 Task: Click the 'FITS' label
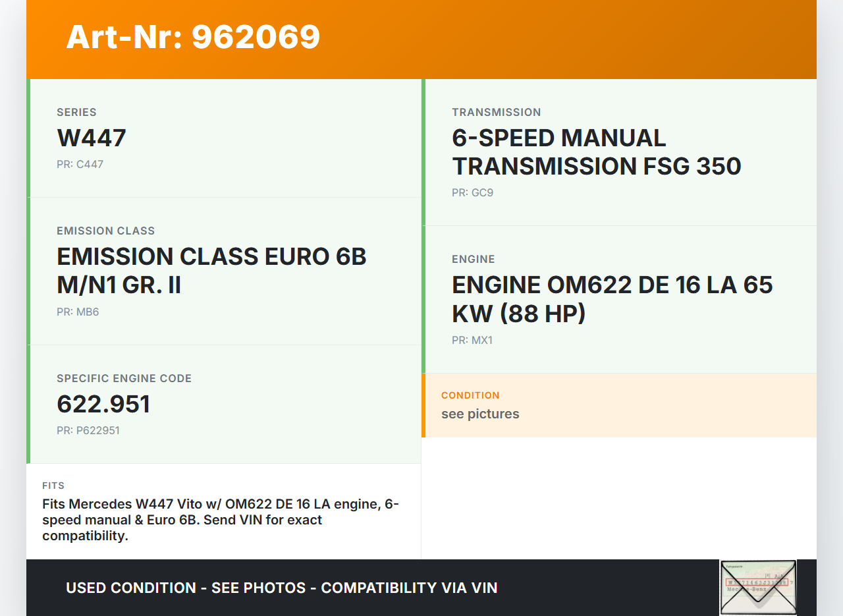53,486
